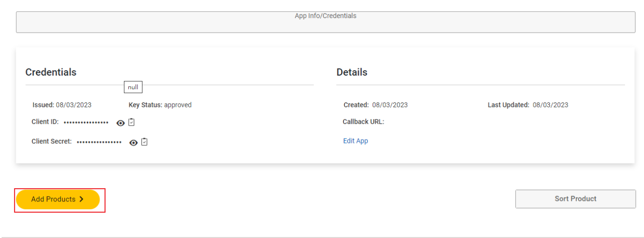This screenshot has height=238, width=644.
Task: Select the masked Client Secret dots
Action: tap(99, 142)
